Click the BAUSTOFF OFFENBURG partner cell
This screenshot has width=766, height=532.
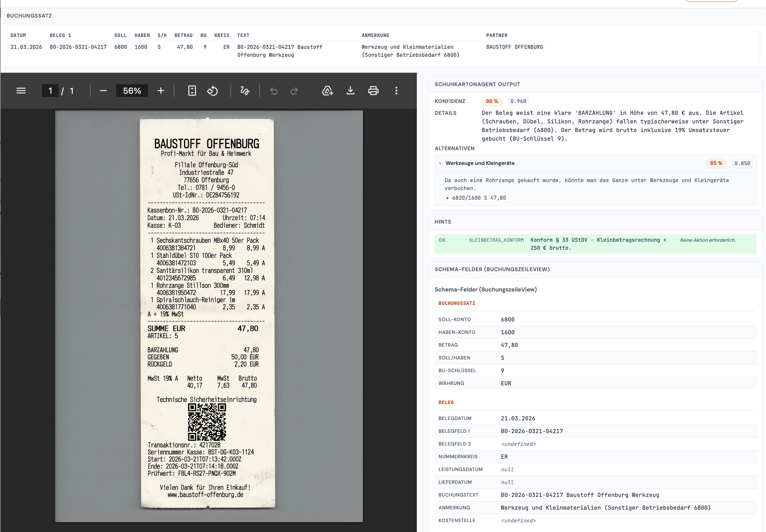(514, 47)
